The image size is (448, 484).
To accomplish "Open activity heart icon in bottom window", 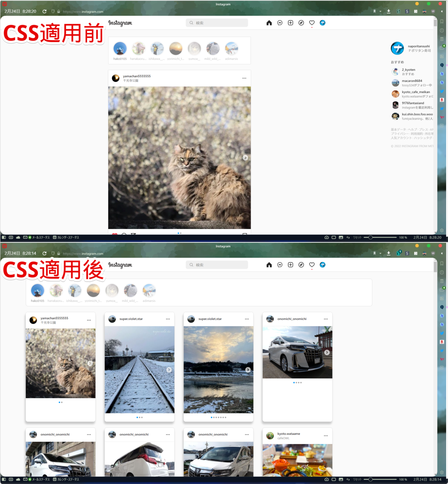I will pos(312,265).
